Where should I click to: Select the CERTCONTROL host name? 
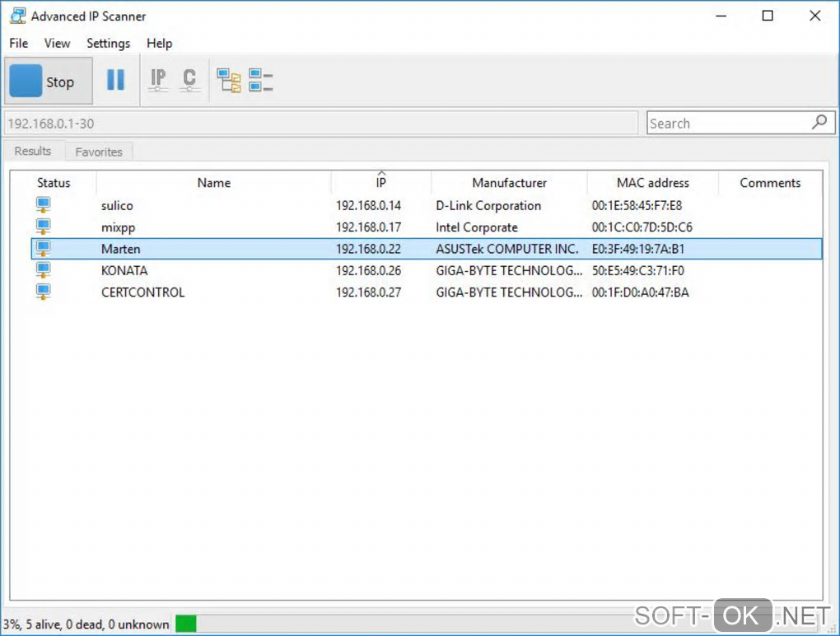click(142, 292)
